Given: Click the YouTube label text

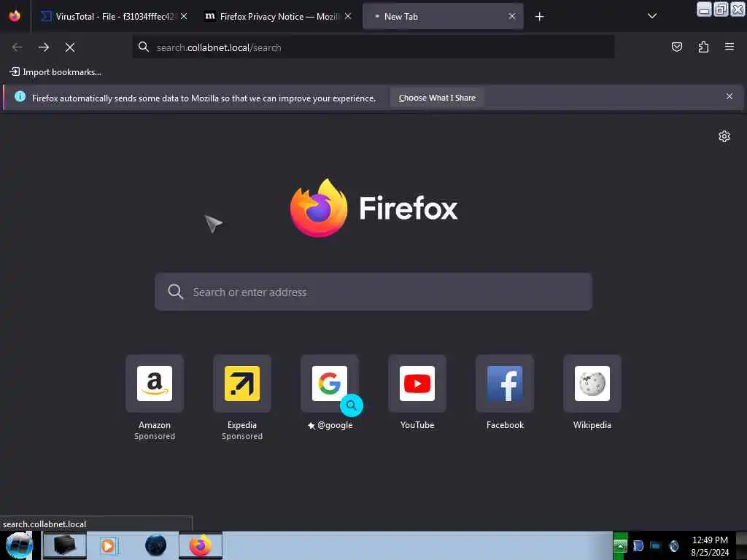Looking at the screenshot, I should (x=417, y=425).
